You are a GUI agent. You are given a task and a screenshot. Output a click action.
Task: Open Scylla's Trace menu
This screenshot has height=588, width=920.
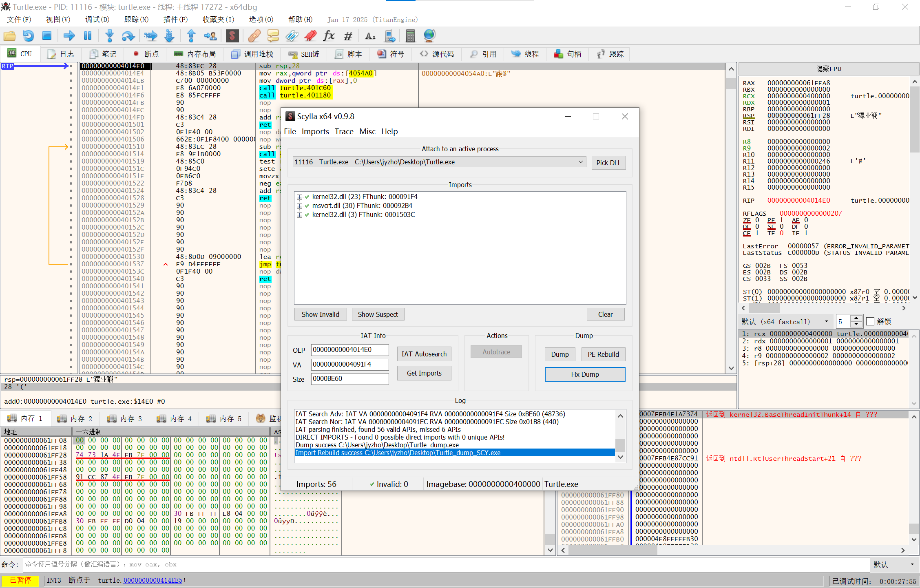[344, 131]
